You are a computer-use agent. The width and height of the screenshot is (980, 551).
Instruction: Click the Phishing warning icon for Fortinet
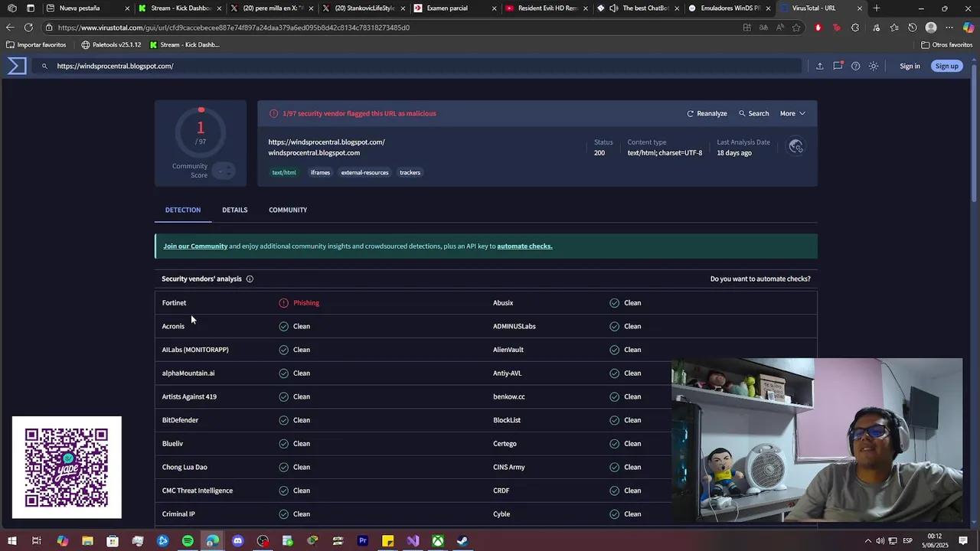coord(283,303)
